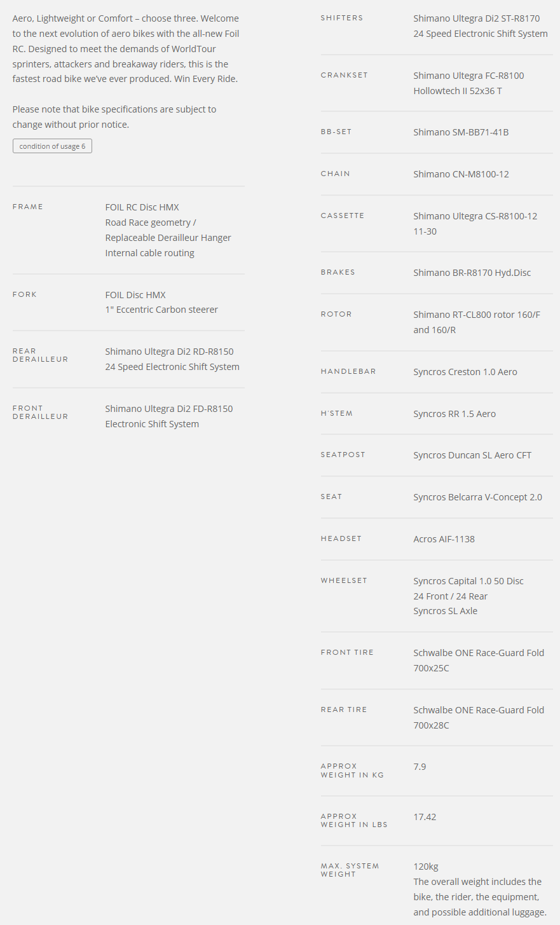560x925 pixels.
Task: Click "Syncros Duncan SL Aero CFT" seatpost value
Action: pos(472,455)
